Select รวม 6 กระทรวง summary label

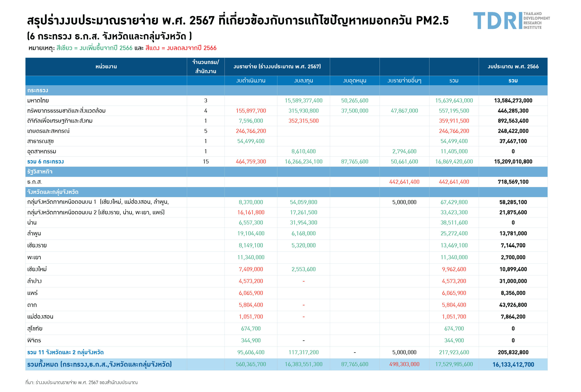coord(45,162)
